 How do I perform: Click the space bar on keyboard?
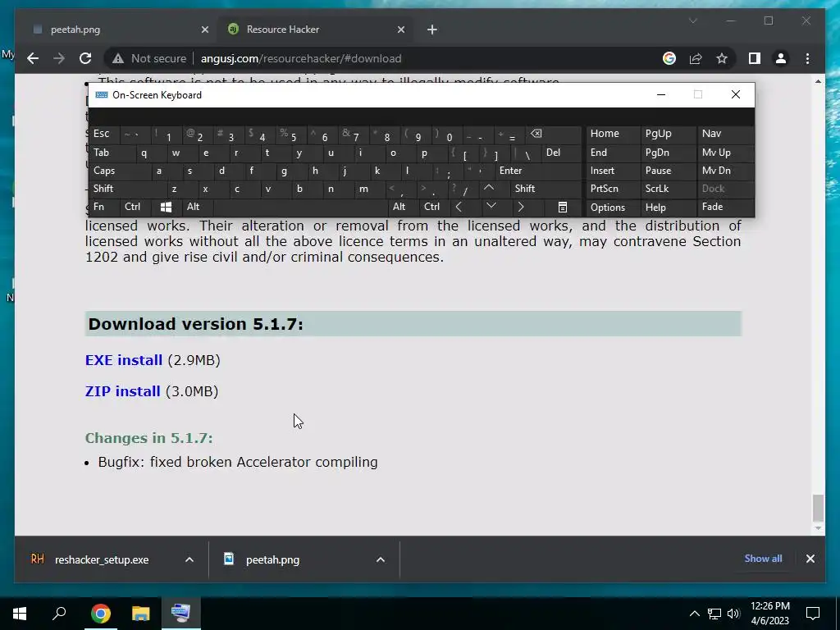300,208
